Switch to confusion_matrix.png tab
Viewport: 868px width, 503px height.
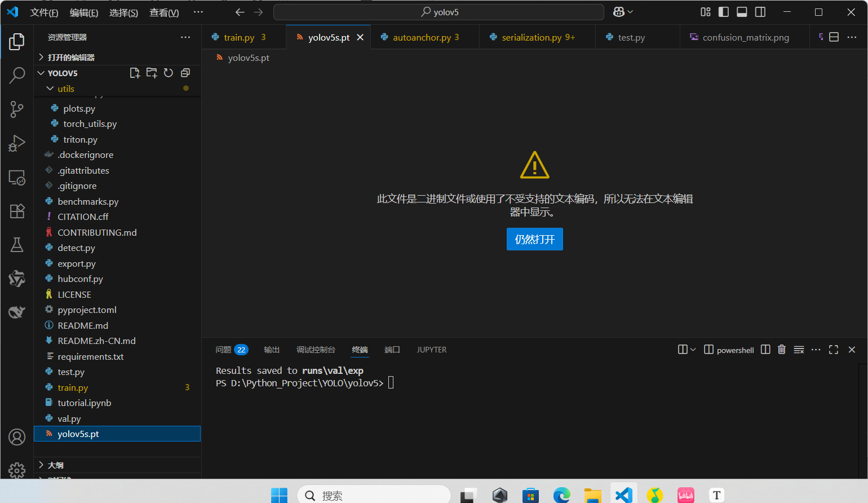(745, 37)
